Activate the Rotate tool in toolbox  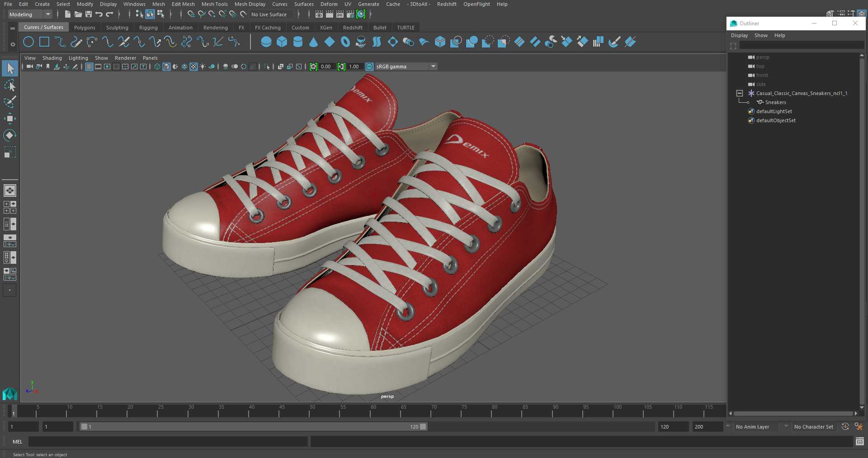[10, 135]
